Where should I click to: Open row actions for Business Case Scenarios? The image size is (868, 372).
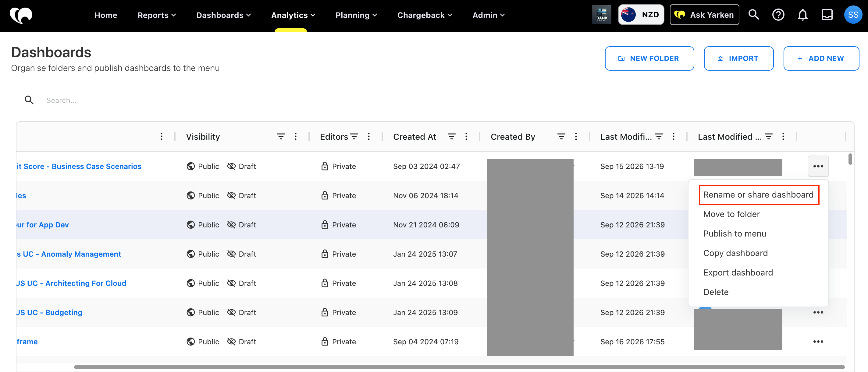click(x=818, y=166)
